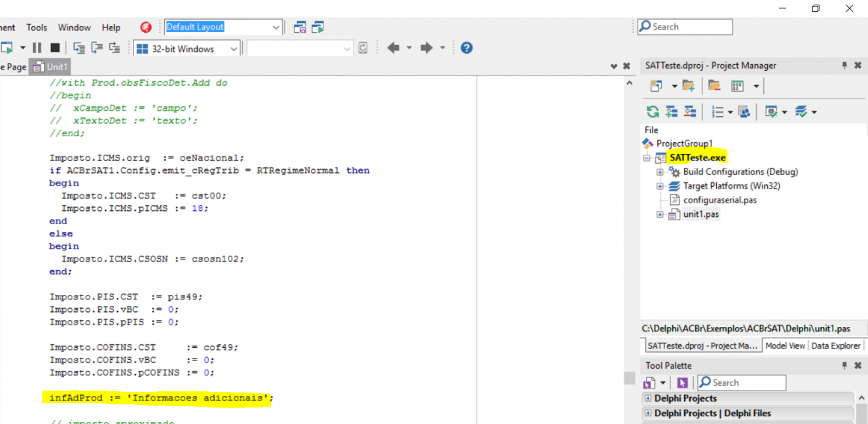Screen dimensions: 868x424
Task: Pin the Project Manager panel
Action: tap(844, 66)
